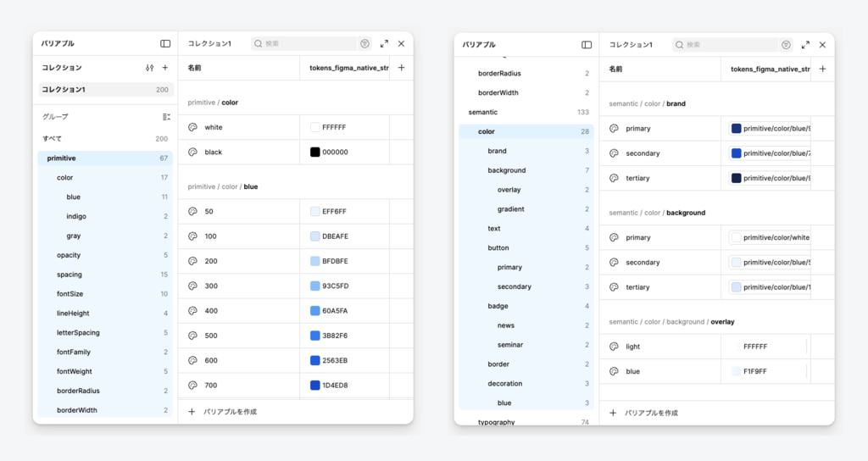Viewport: 868px width, 461px height.
Task: Toggle the sidebar icon in the left variables window
Action: (165, 43)
